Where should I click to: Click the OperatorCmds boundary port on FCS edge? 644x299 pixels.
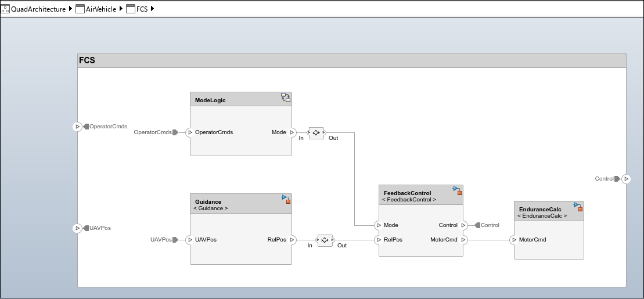[x=77, y=127]
